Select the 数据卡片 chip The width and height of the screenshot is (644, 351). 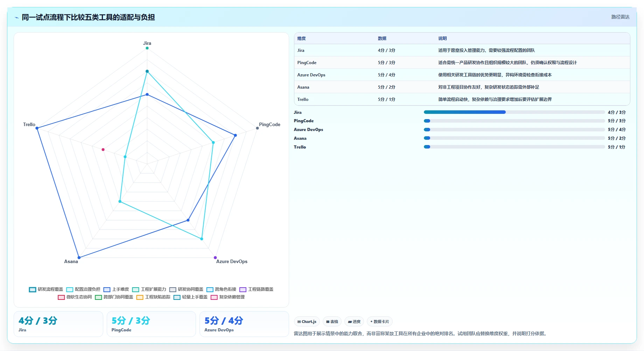(x=380, y=322)
